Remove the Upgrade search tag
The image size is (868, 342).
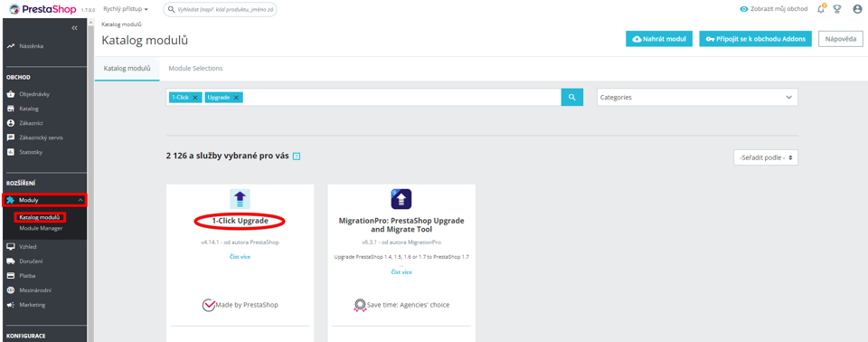point(236,98)
